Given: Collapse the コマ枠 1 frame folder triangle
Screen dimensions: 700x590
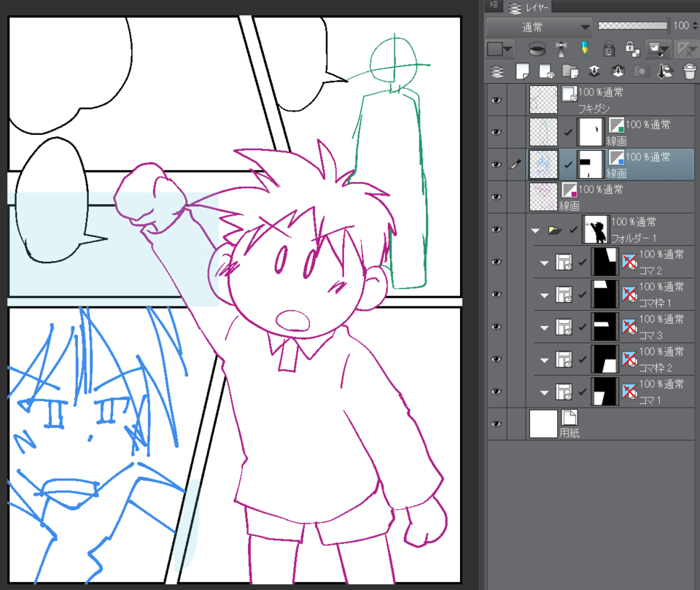Looking at the screenshot, I should pyautogui.click(x=544, y=295).
